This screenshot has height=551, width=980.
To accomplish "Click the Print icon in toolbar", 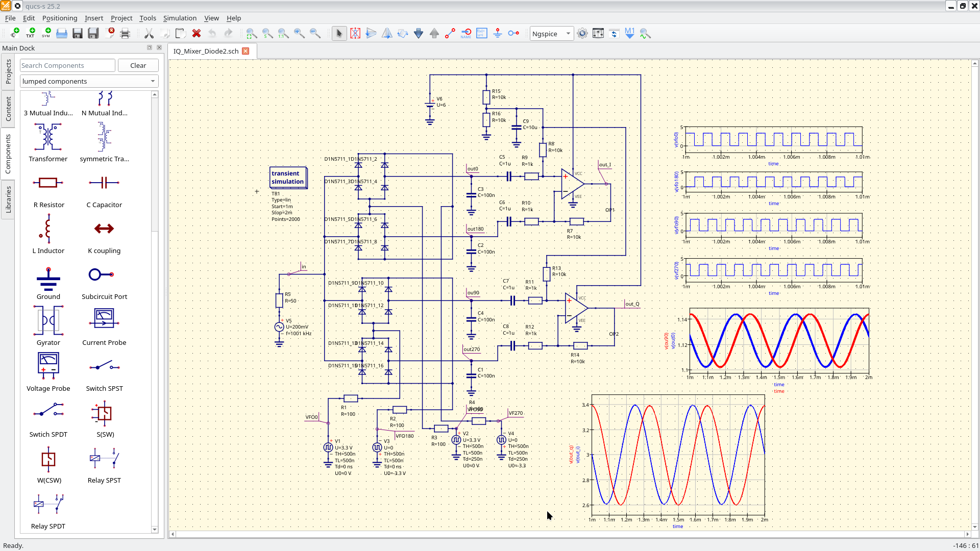I will (x=125, y=34).
